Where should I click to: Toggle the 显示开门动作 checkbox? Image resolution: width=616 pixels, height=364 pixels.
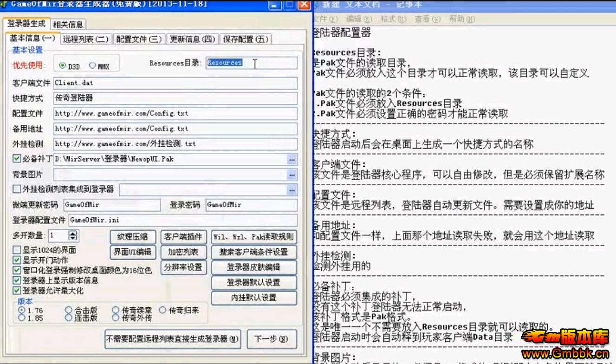pos(17,260)
